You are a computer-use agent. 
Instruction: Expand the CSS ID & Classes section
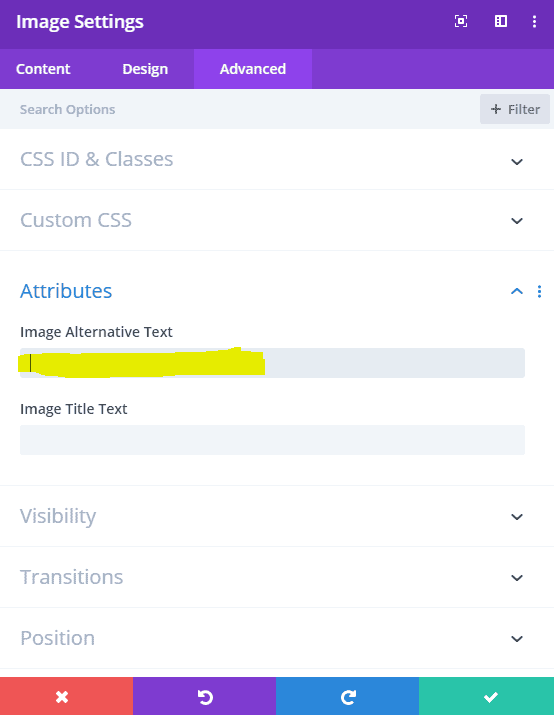click(277, 160)
